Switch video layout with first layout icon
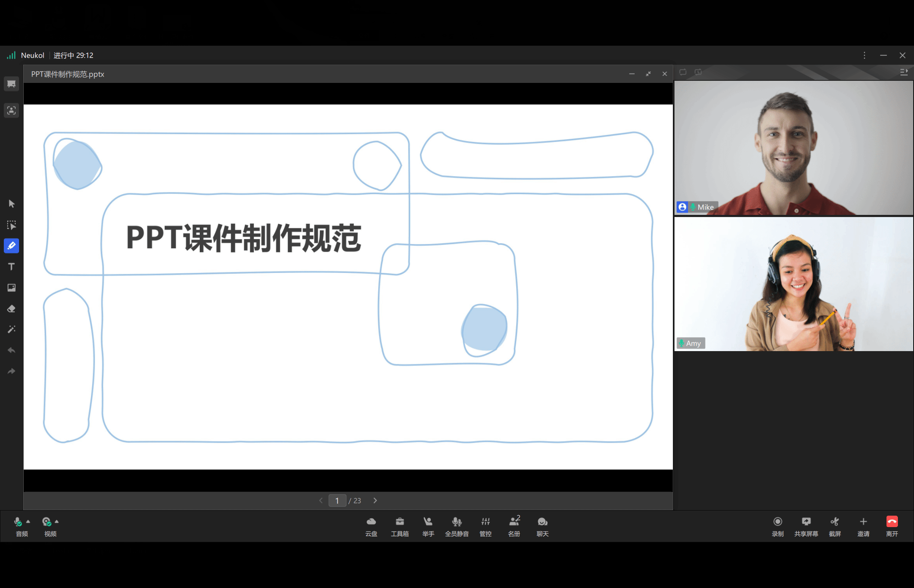The width and height of the screenshot is (914, 588). [x=683, y=72]
